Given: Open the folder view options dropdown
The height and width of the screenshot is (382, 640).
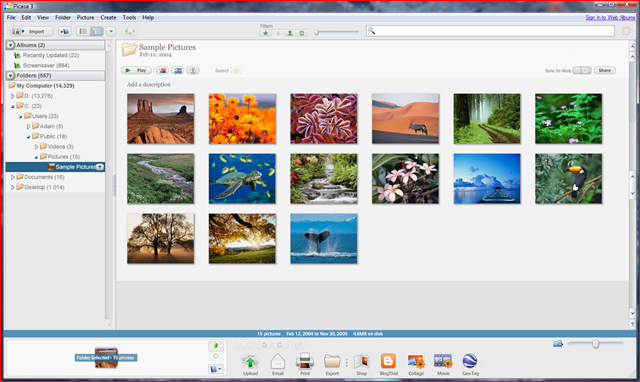Looking at the screenshot, I should click(111, 31).
